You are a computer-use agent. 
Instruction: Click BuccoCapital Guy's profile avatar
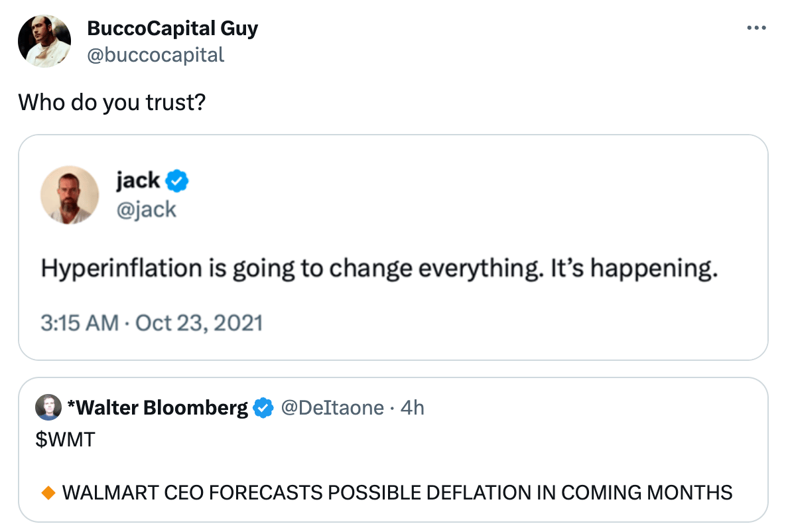(44, 41)
